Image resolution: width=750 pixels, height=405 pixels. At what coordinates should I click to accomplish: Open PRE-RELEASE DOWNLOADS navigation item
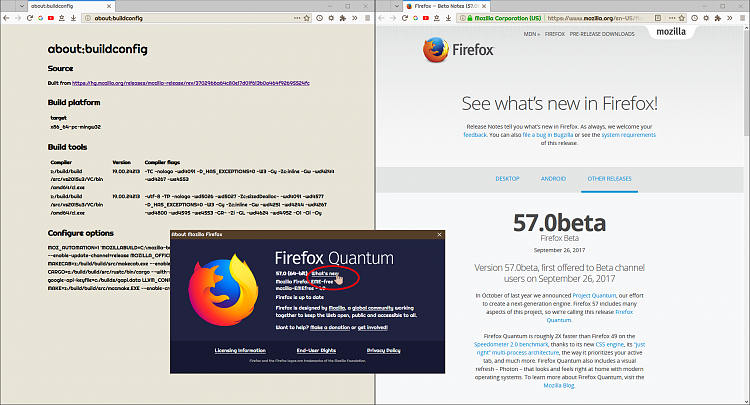(x=602, y=34)
